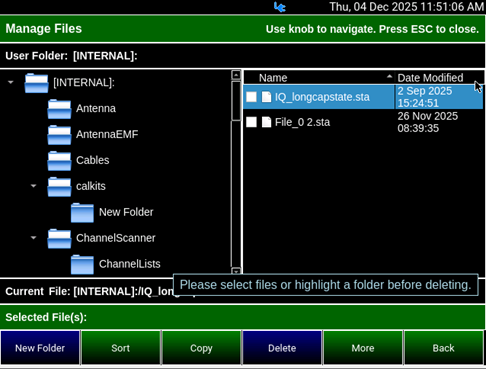The image size is (486, 369).
Task: Select the [INTERNAL]: root label in tree
Action: click(x=84, y=83)
